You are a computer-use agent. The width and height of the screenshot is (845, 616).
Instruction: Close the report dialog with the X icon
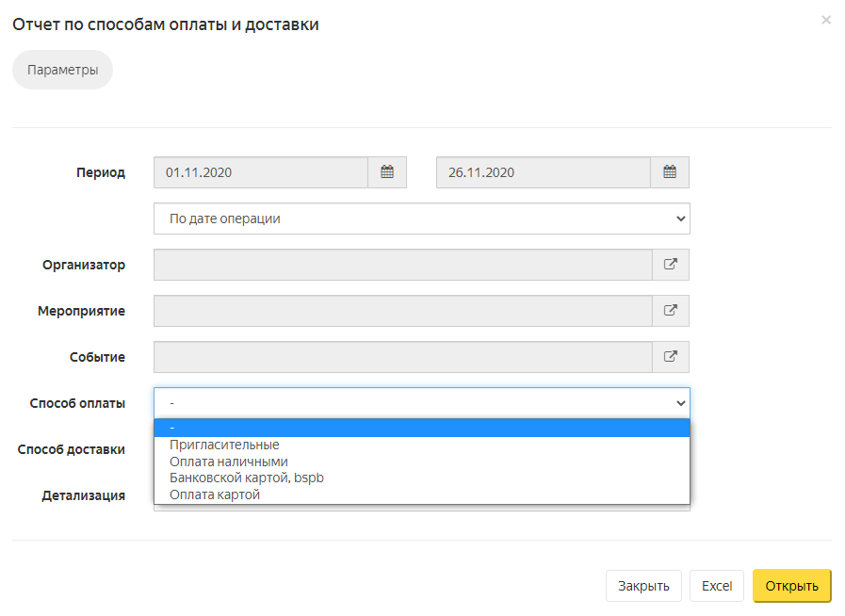(825, 20)
